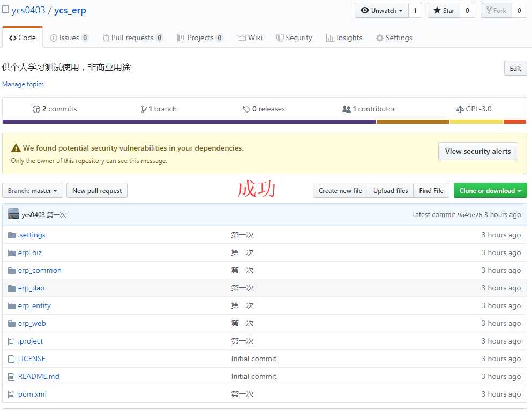The height and width of the screenshot is (410, 532).
Task: Switch to the Code tab
Action: point(23,38)
